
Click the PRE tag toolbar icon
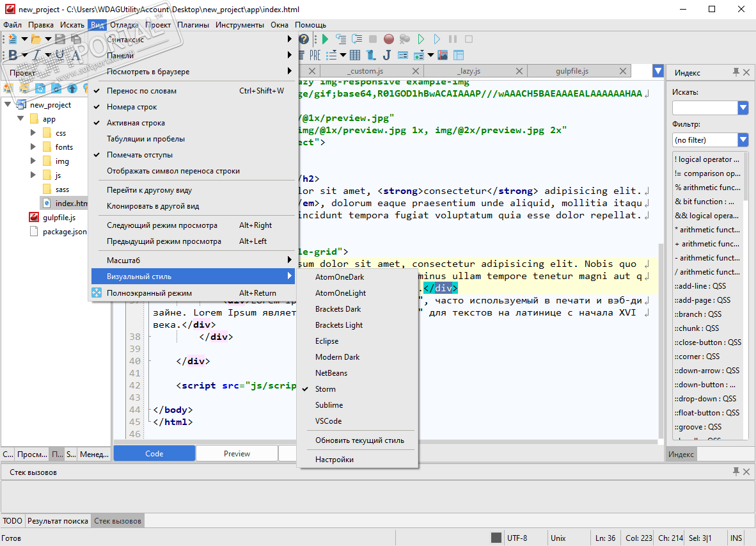point(315,55)
